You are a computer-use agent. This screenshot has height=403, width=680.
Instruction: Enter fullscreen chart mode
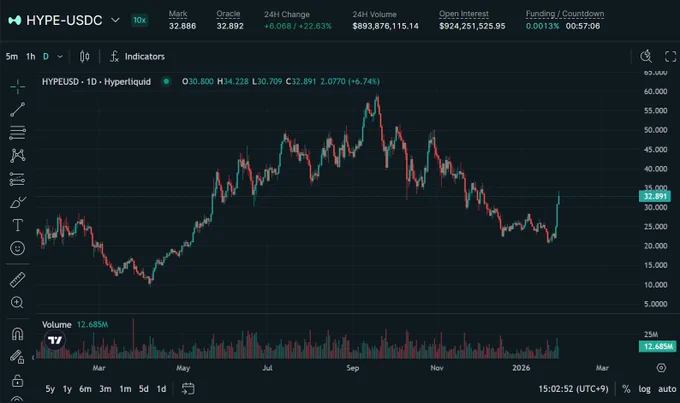[x=670, y=56]
